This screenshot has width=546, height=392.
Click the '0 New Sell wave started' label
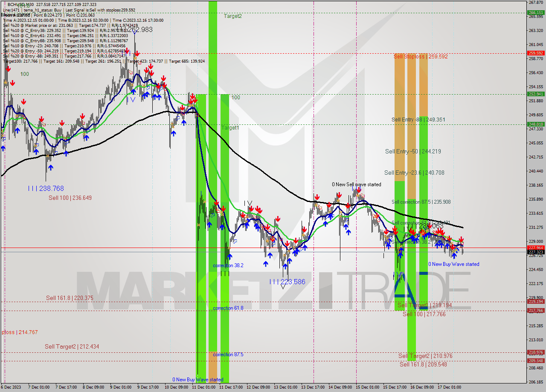(x=357, y=184)
